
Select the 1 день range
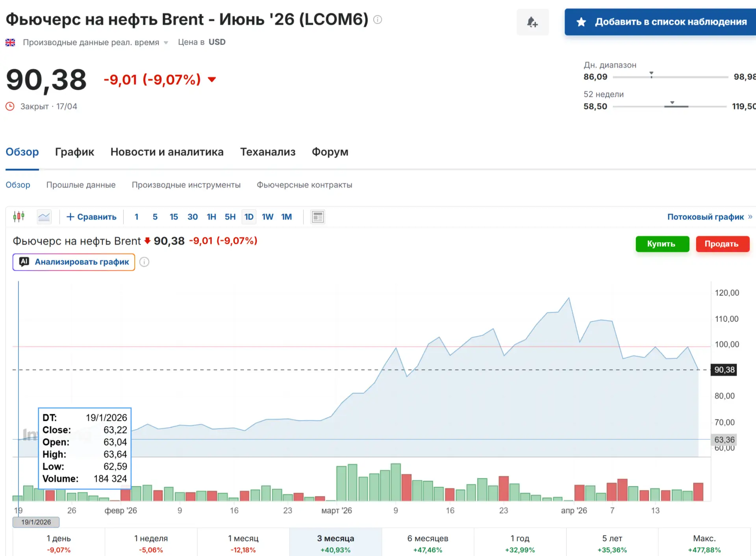59,543
